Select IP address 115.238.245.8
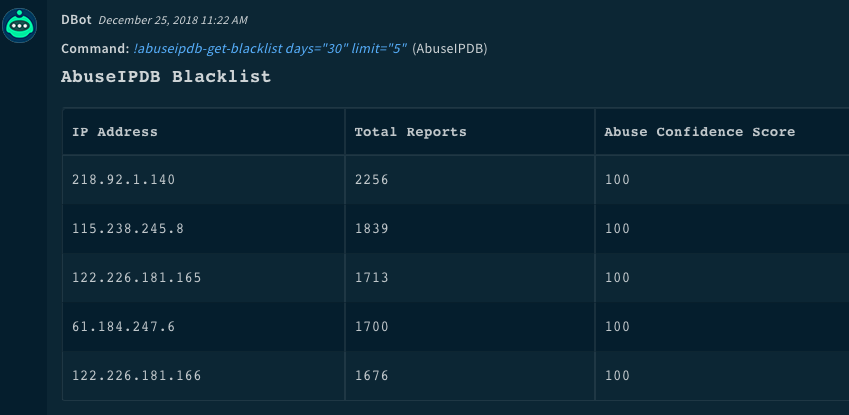Image resolution: width=849 pixels, height=415 pixels. 128,228
